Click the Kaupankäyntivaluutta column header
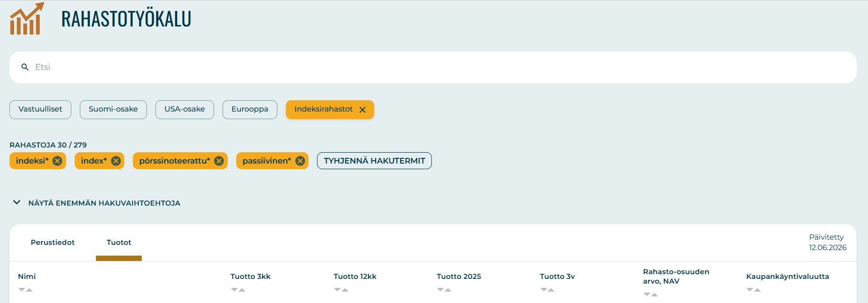868x303 pixels. click(788, 277)
